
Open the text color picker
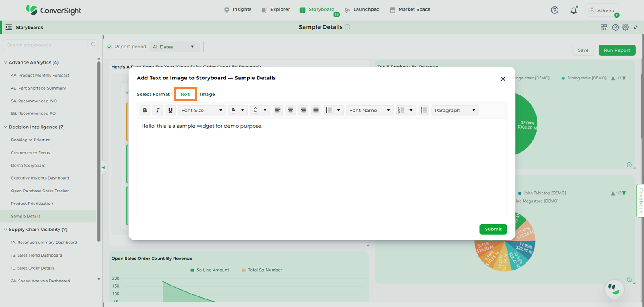tap(238, 110)
